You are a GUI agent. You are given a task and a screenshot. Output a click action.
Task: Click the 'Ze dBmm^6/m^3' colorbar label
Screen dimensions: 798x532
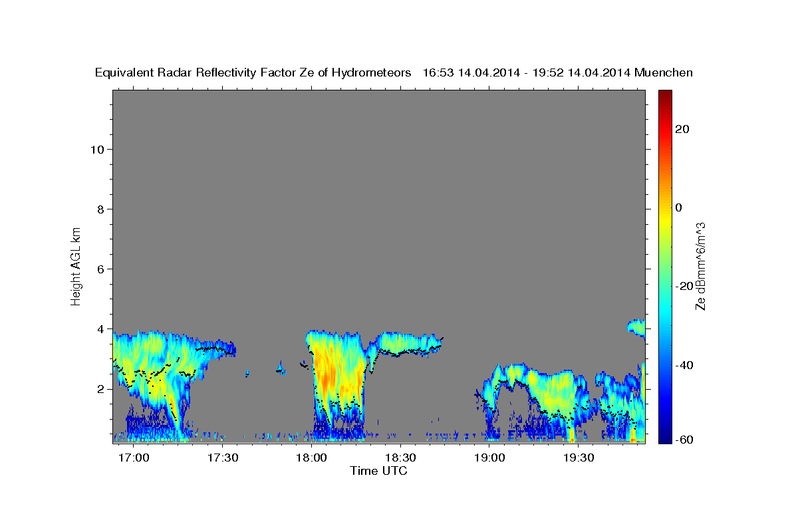pos(700,266)
